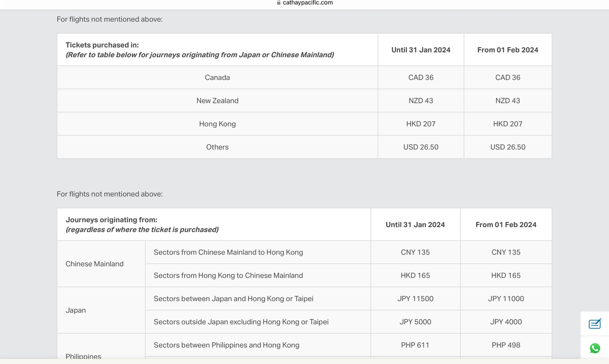
Task: Click the "Tickets purchased in:" header cell
Action: point(102,45)
